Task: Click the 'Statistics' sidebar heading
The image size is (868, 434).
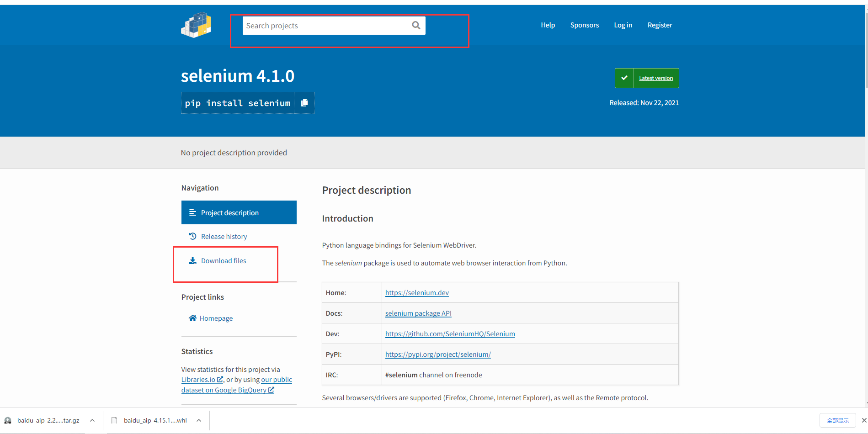Action: 197,351
